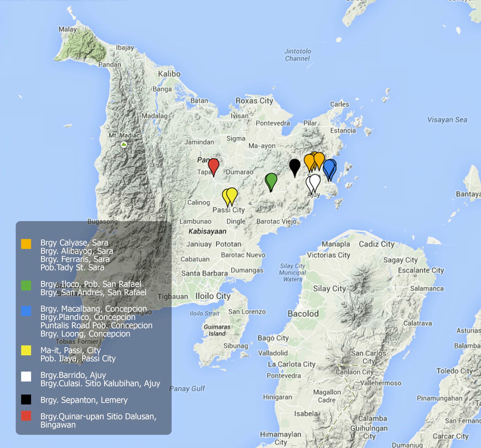This screenshot has width=481, height=448.
Task: Click the white legend color square
Action: coord(26,376)
